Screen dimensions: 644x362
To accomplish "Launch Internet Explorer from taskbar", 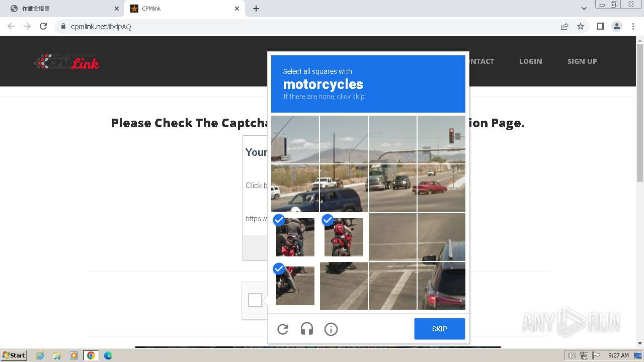I will point(40,355).
